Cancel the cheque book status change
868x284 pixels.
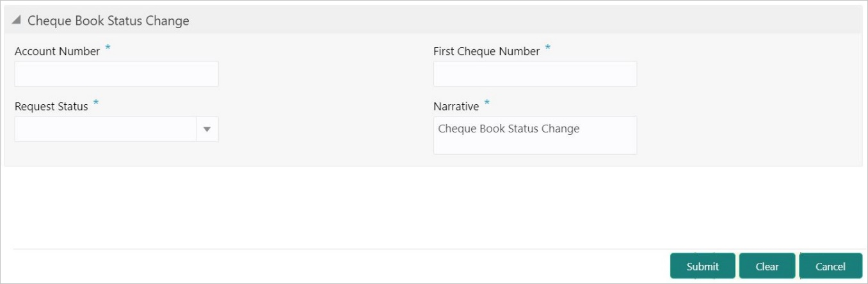click(x=830, y=267)
